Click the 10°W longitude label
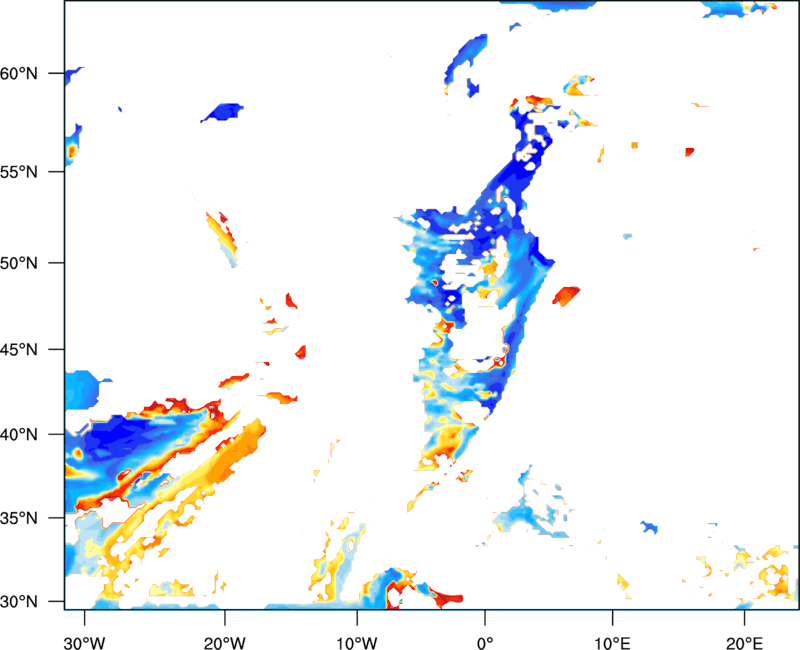800x650 pixels. [357, 643]
